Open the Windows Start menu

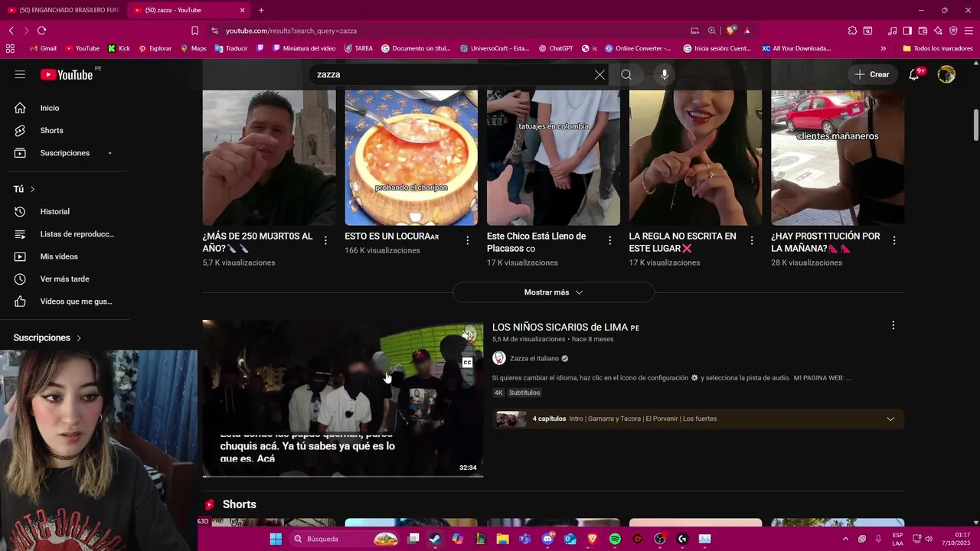(x=276, y=539)
